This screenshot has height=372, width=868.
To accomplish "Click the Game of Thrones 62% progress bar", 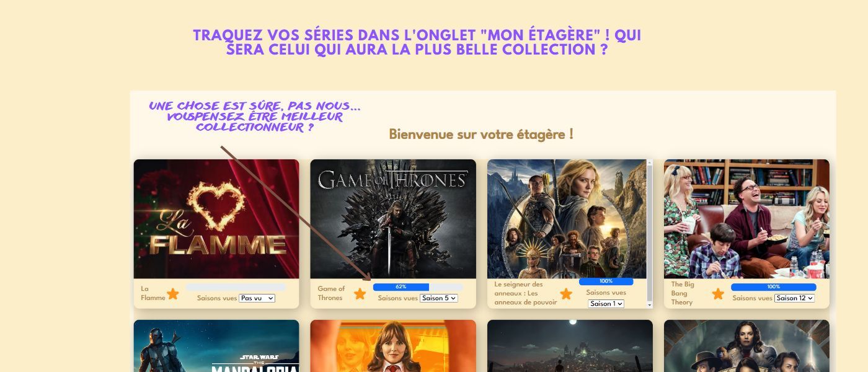I will pyautogui.click(x=418, y=287).
